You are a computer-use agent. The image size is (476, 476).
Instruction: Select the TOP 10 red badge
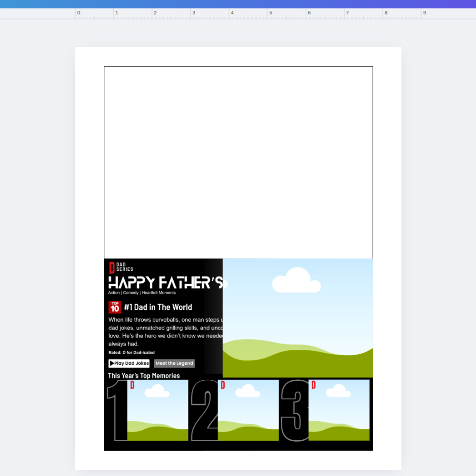coord(115,307)
